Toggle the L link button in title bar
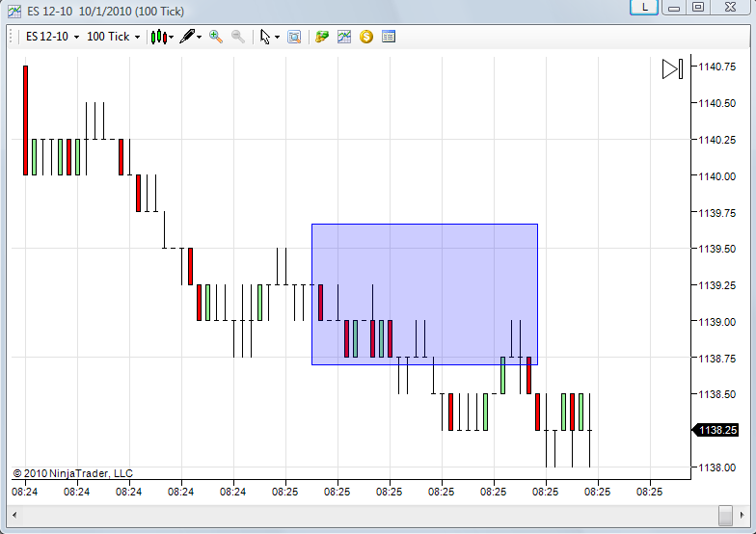Image resolution: width=756 pixels, height=534 pixels. coord(644,8)
